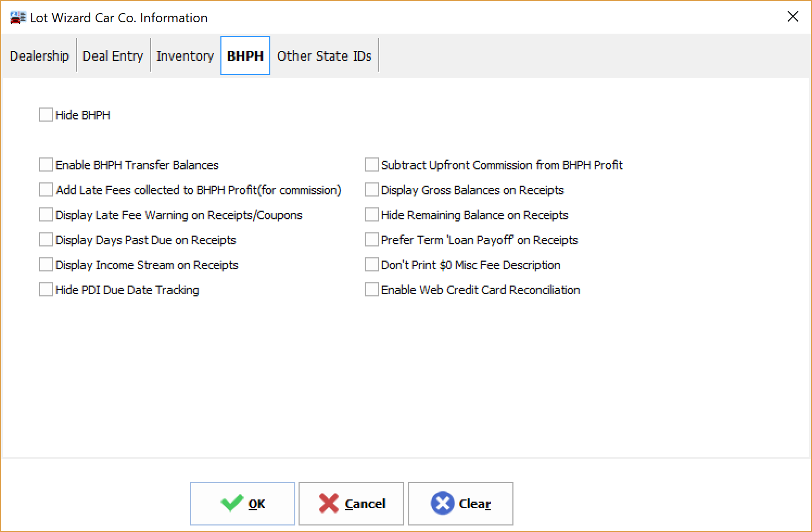This screenshot has height=532, width=812.
Task: Open the Other State IDs tab
Action: click(324, 55)
